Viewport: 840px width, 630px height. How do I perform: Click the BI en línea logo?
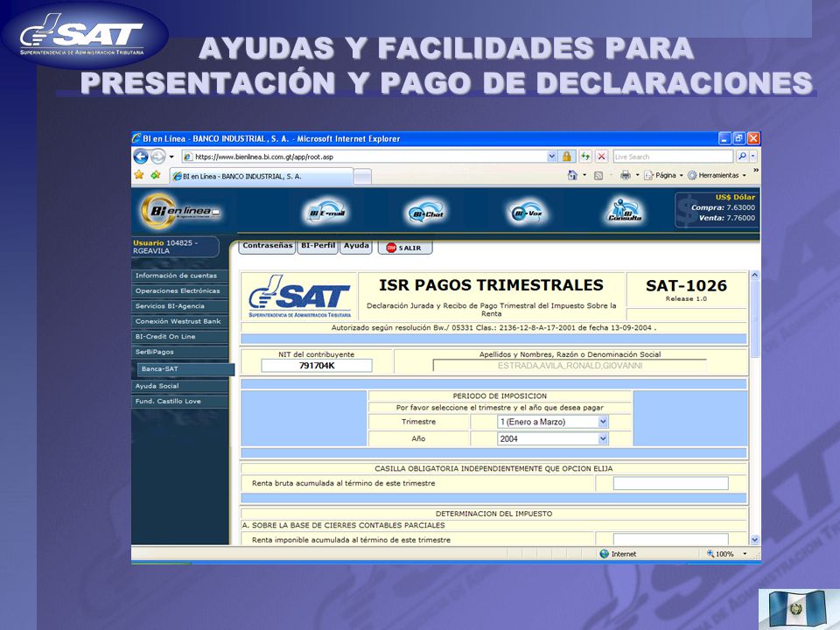pos(180,211)
